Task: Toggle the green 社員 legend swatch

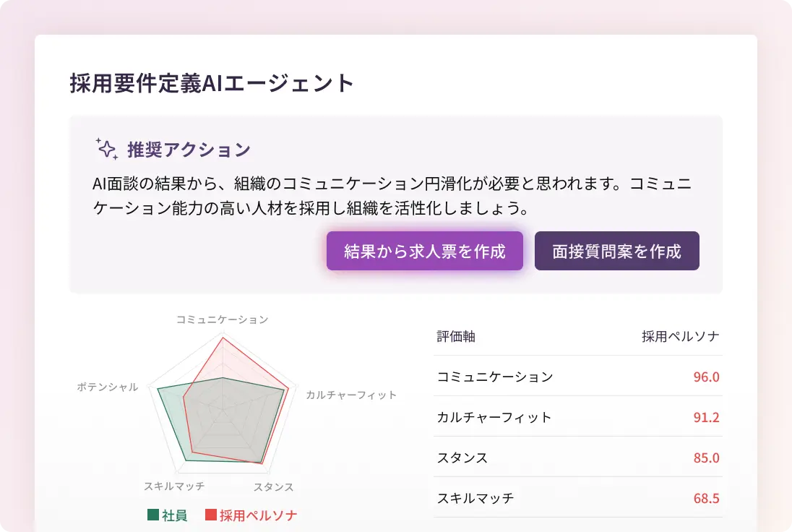Action: click(153, 515)
